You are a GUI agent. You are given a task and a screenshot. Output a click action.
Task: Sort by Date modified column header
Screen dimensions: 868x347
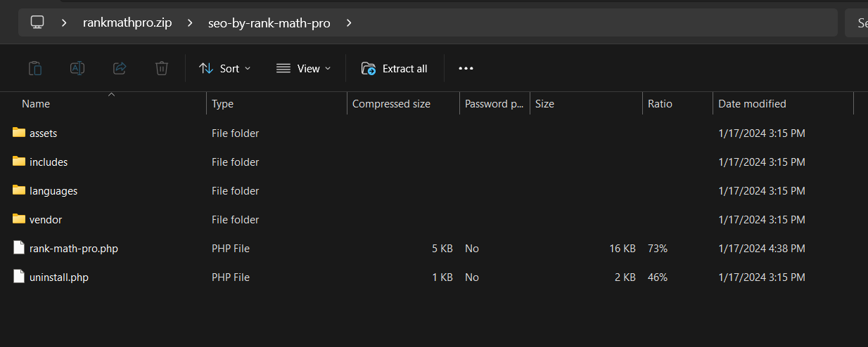point(752,103)
